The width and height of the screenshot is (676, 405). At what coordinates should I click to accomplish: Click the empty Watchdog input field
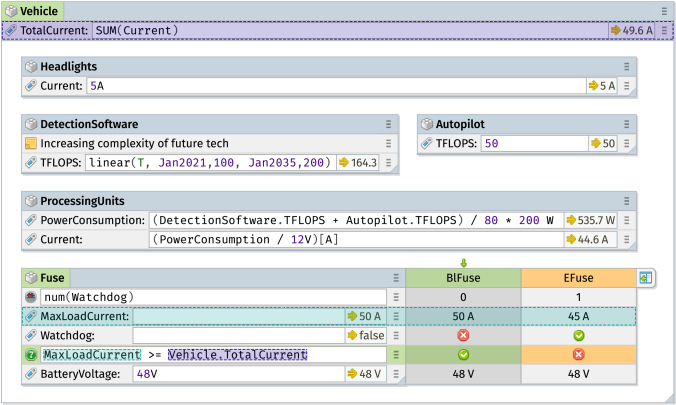click(239, 335)
